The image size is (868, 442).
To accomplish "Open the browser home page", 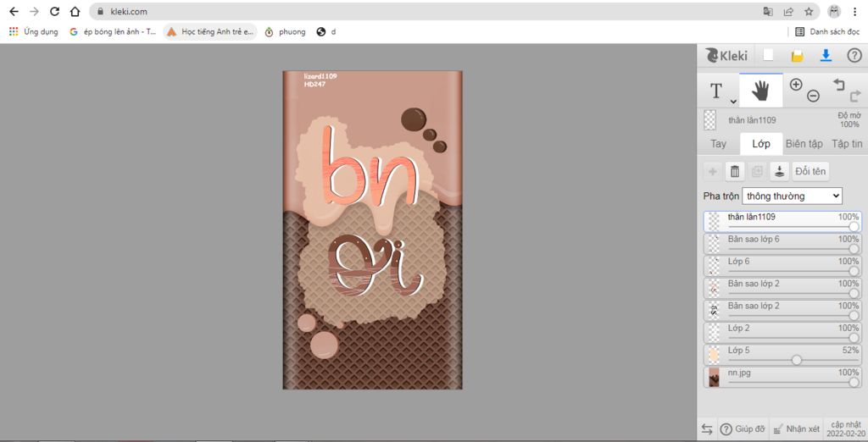I will coord(75,11).
